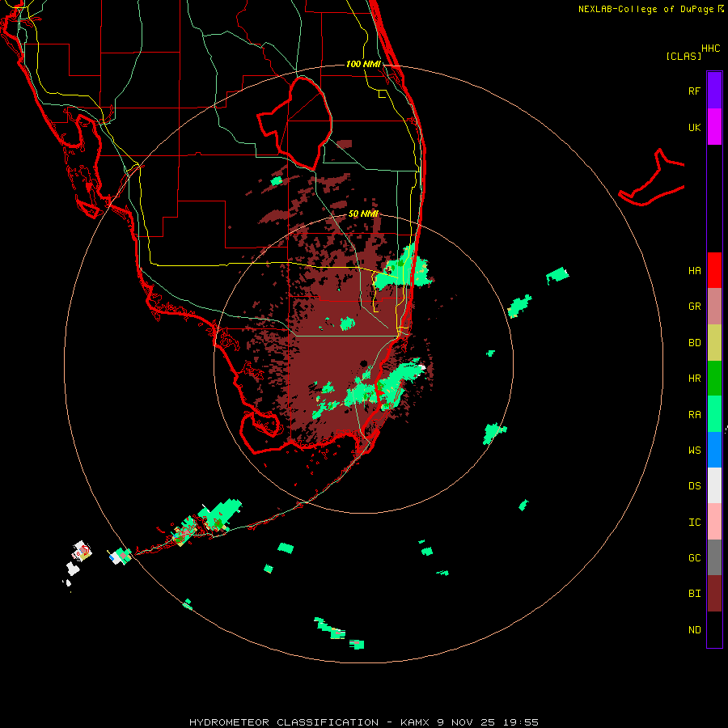Click the 50 NMI range ring label
This screenshot has width=728, height=728.
pyautogui.click(x=363, y=214)
